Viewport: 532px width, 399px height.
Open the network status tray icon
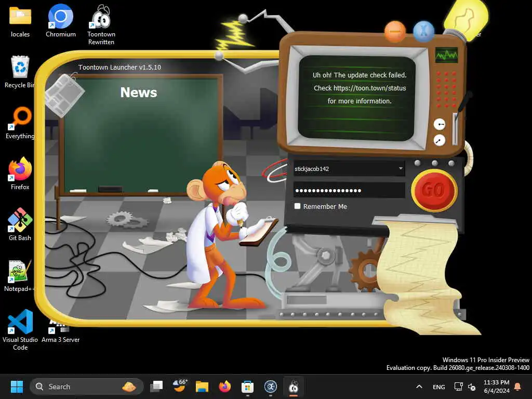click(458, 387)
